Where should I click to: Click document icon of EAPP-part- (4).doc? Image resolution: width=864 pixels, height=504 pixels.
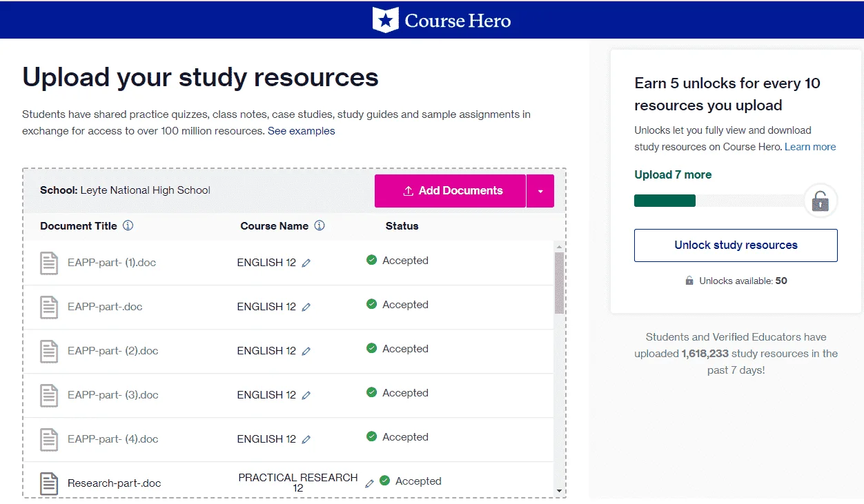click(49, 439)
